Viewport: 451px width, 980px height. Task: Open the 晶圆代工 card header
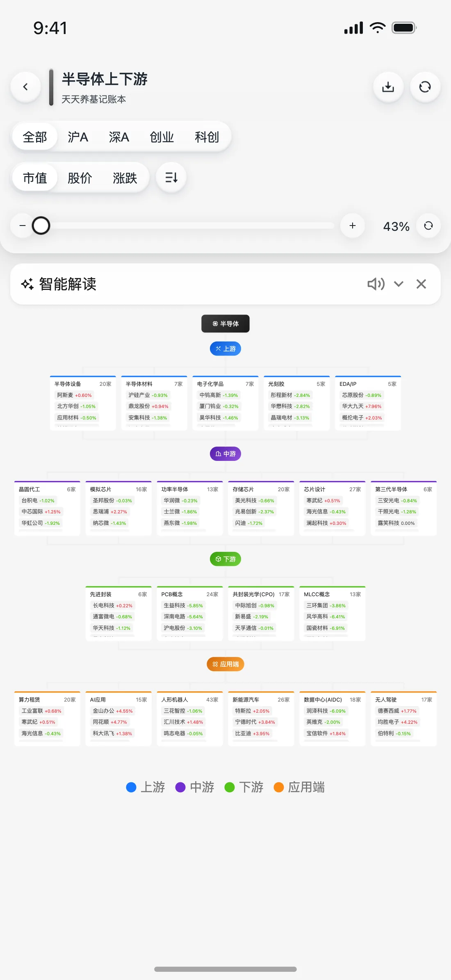(47, 489)
